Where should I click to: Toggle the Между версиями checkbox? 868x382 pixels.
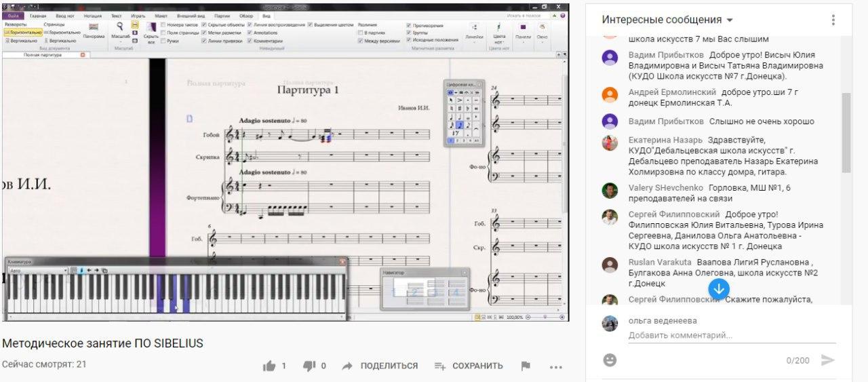360,41
